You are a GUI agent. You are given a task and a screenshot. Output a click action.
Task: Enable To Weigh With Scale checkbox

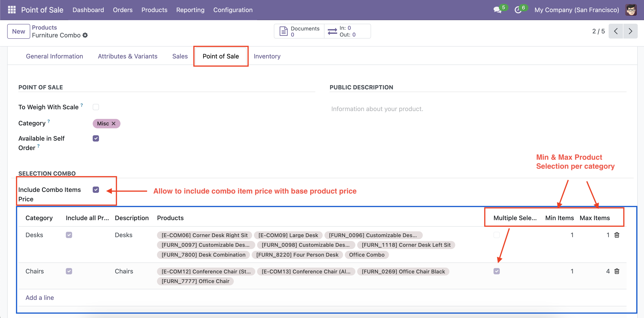click(x=96, y=107)
